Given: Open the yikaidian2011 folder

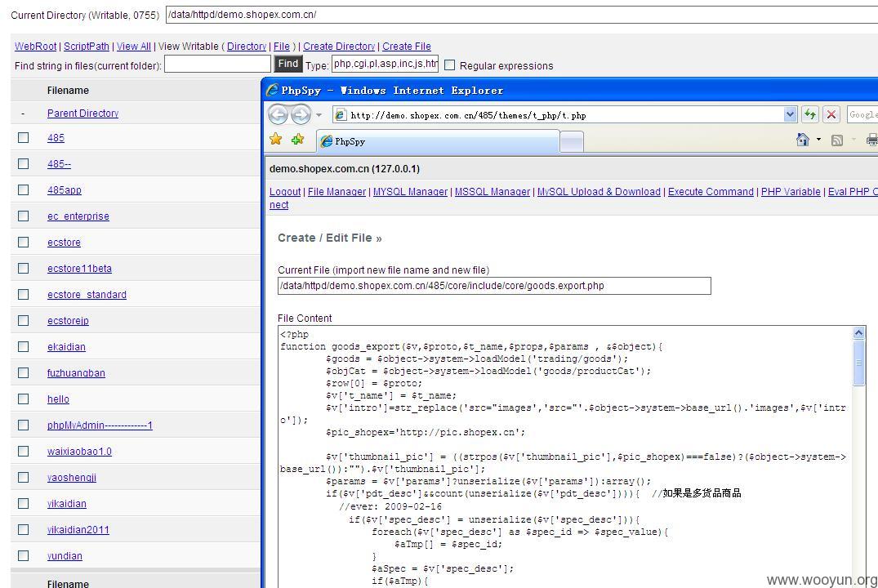Looking at the screenshot, I should coord(78,530).
